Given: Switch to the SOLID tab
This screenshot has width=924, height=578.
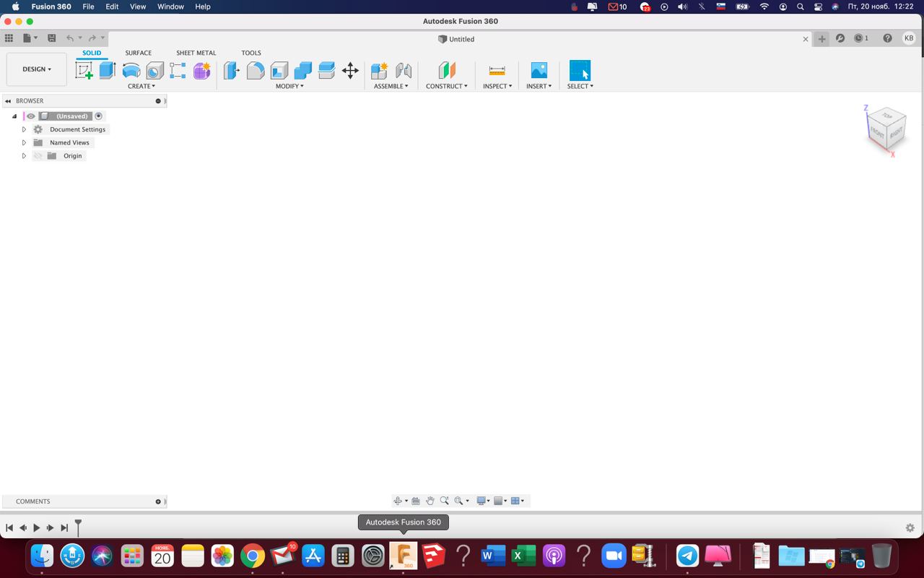Looking at the screenshot, I should click(92, 53).
